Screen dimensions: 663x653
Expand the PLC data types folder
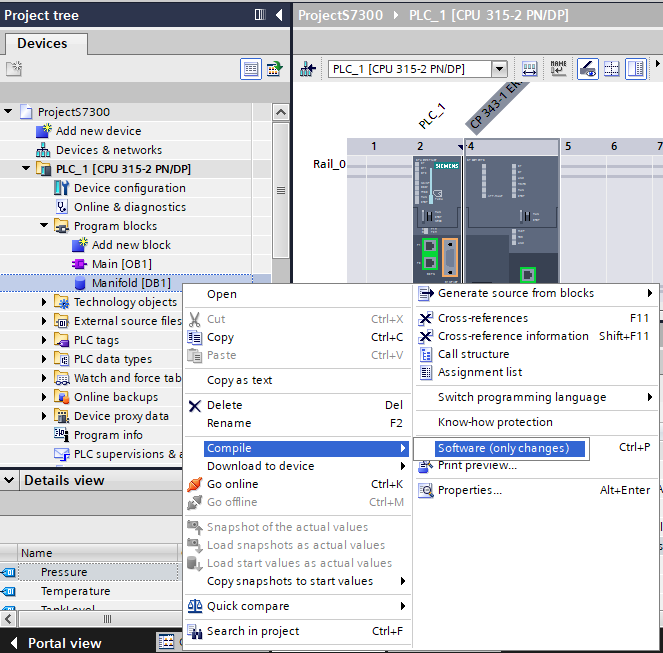(x=44, y=359)
